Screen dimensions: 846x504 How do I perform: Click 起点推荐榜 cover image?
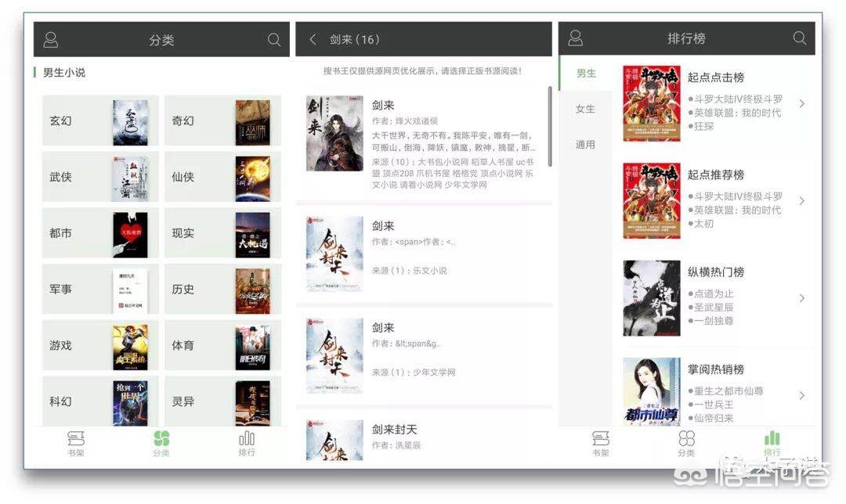click(x=652, y=200)
